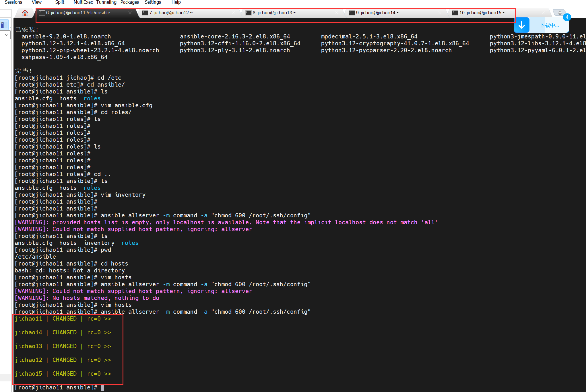
Task: Open the Settings menu
Action: pyautogui.click(x=153, y=2)
